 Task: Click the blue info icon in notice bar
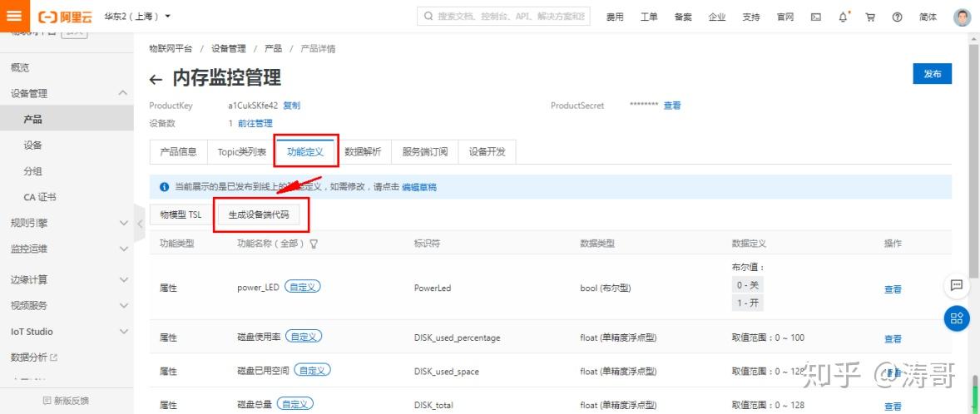point(165,187)
